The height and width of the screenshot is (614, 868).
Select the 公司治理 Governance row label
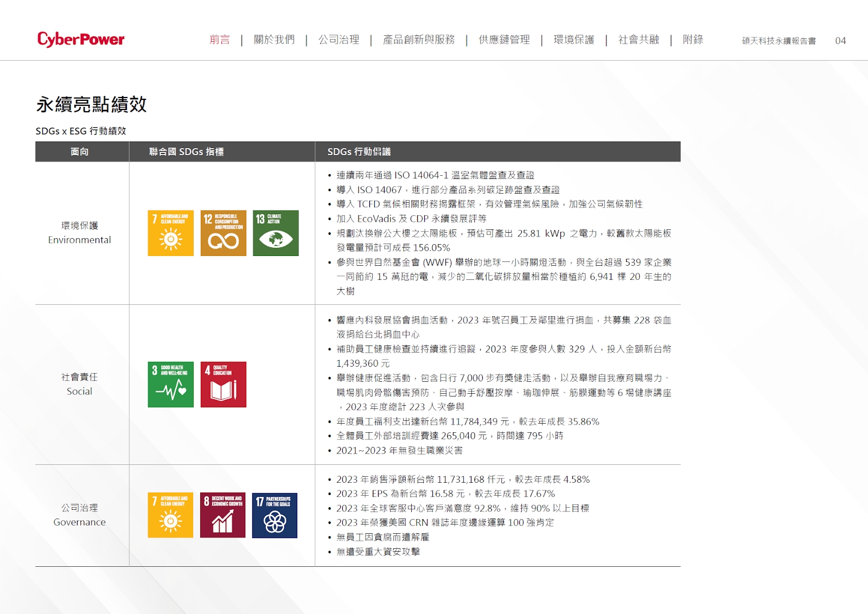(x=80, y=515)
